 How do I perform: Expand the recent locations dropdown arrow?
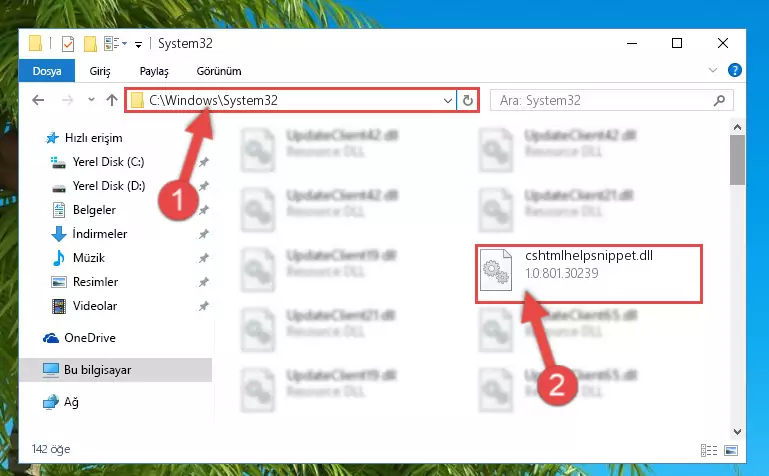pyautogui.click(x=91, y=100)
